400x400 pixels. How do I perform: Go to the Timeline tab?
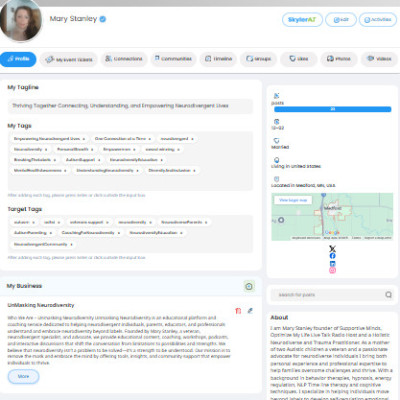pos(218,59)
